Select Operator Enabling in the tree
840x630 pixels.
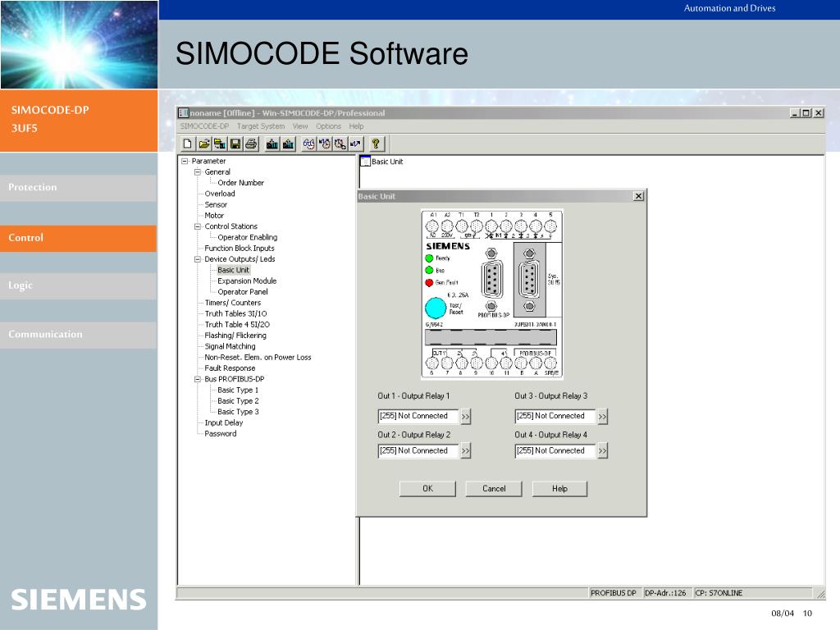tap(248, 237)
